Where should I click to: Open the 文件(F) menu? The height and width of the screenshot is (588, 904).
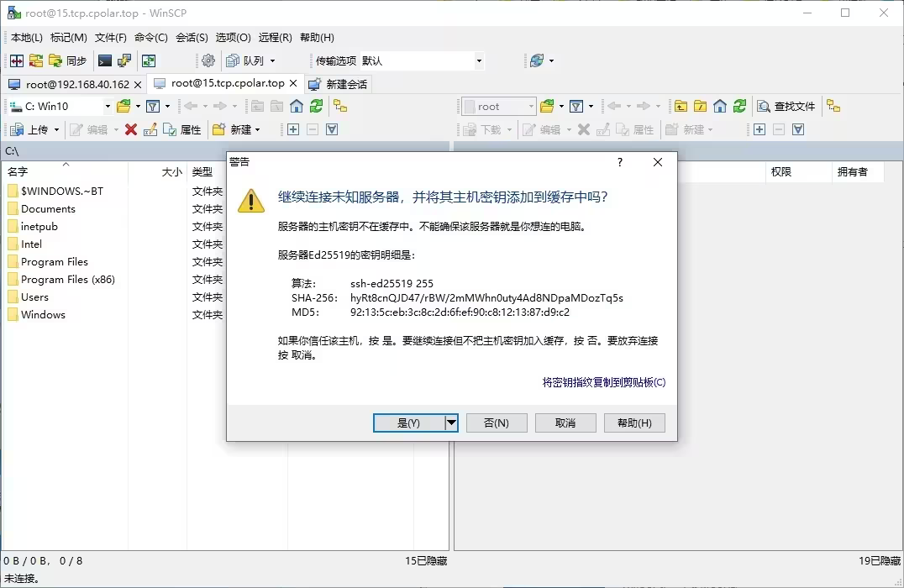[111, 38]
